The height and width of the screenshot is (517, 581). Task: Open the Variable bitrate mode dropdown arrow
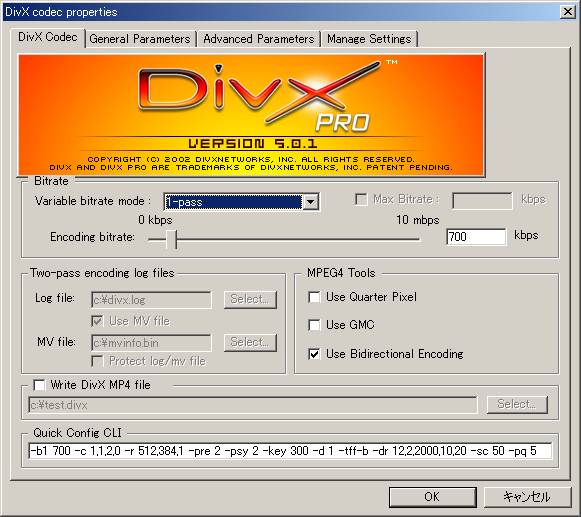[x=311, y=202]
